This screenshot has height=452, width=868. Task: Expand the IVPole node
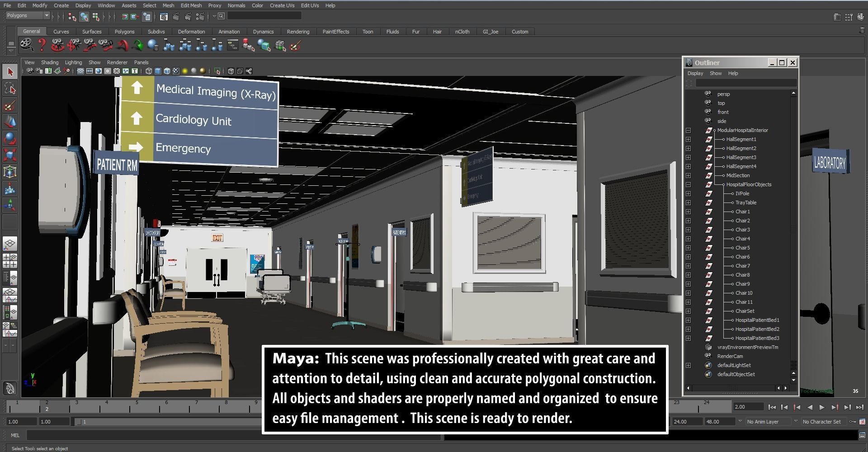point(688,193)
